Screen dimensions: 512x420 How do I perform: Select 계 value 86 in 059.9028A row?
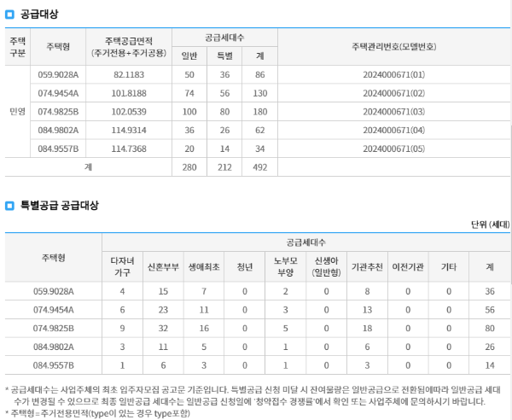coord(260,75)
